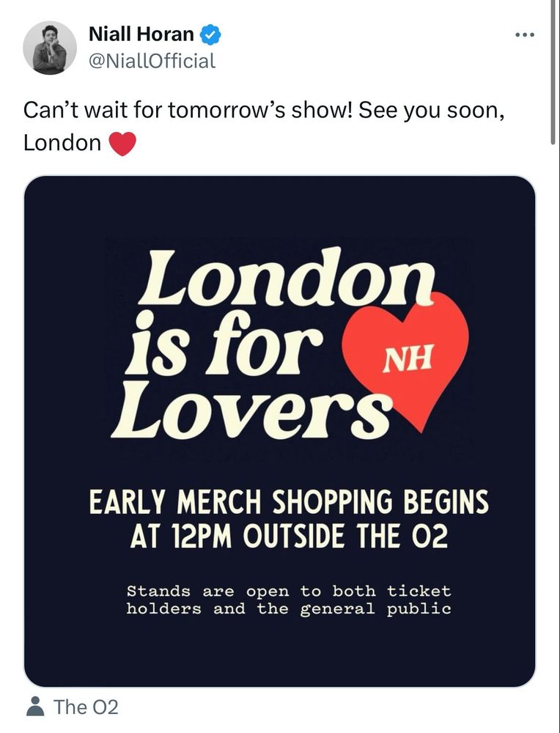The height and width of the screenshot is (733, 560).
Task: Open the London is for Lovers image
Action: pyautogui.click(x=279, y=432)
